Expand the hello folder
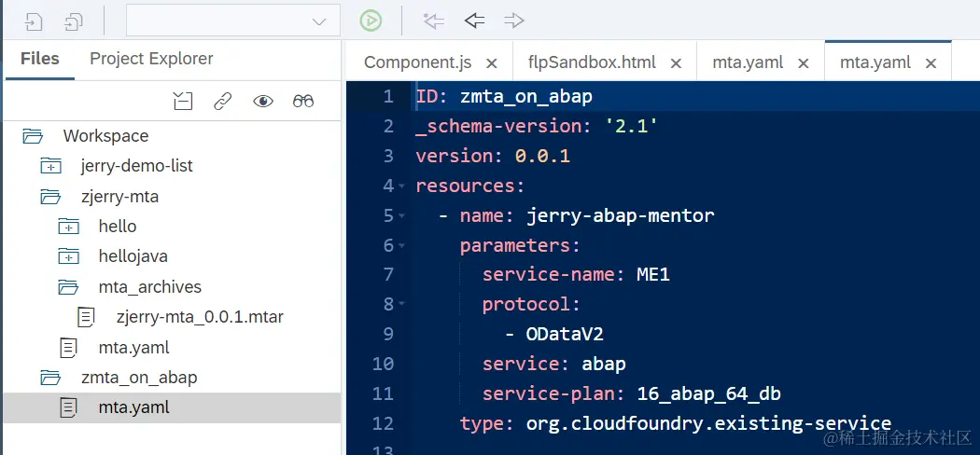This screenshot has height=455, width=980. 69,227
